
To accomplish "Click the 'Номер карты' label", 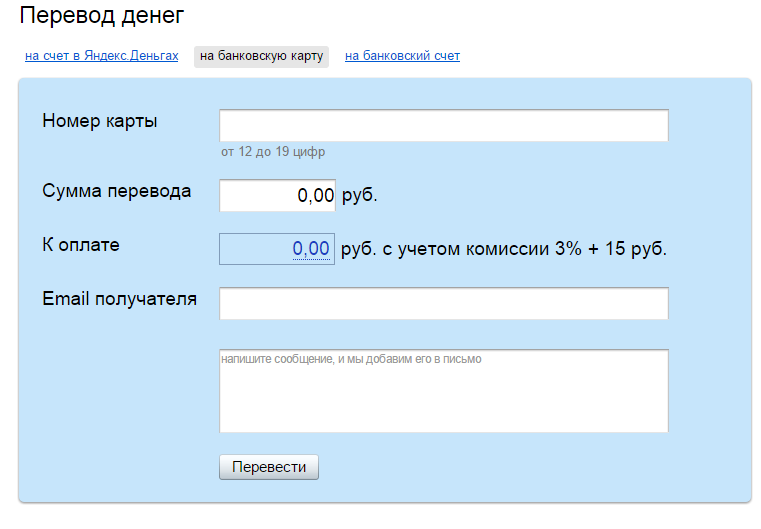I will coord(100,122).
